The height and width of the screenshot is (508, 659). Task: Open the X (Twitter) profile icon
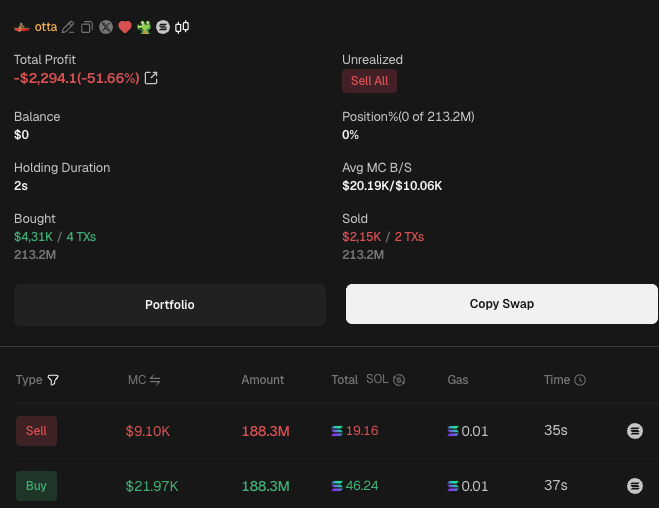(106, 27)
